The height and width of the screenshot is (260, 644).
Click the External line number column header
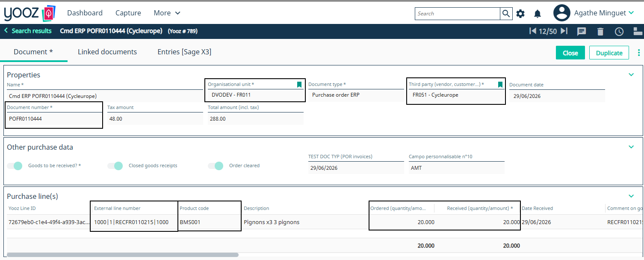(117, 208)
